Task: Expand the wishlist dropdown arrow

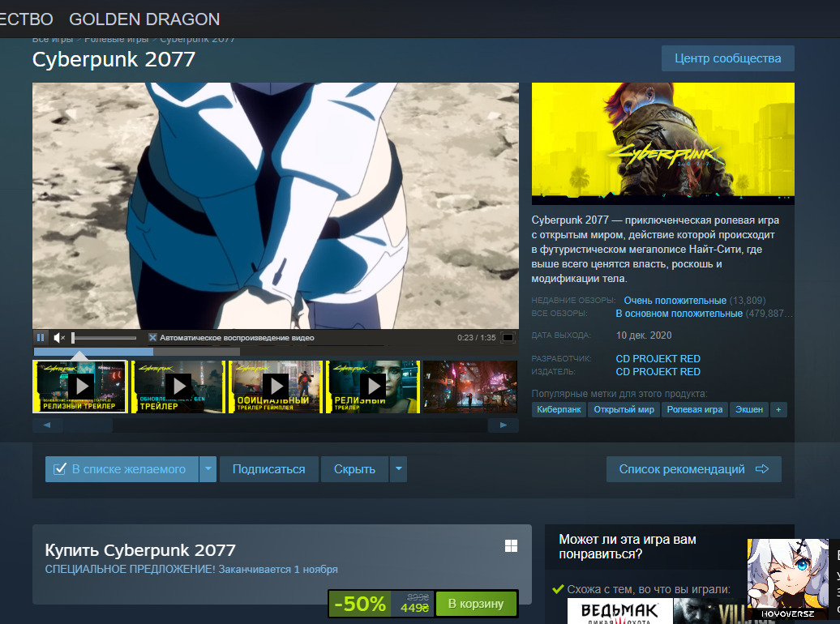Action: (x=208, y=469)
